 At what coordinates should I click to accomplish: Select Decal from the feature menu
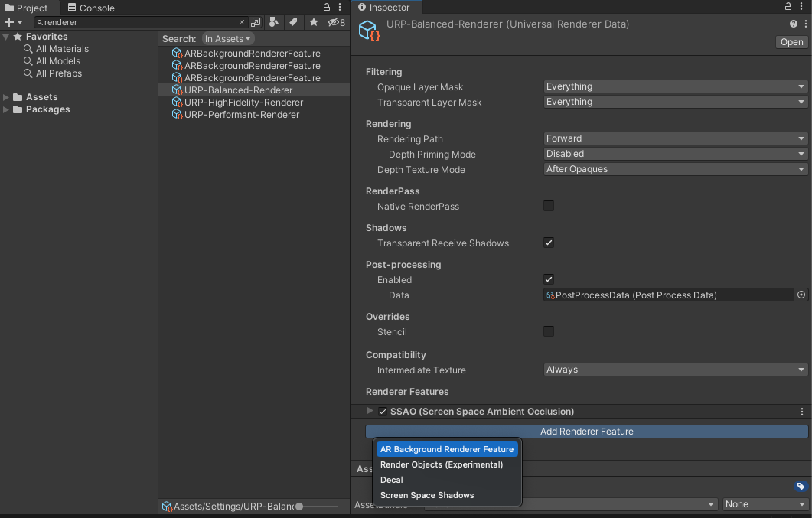tap(390, 480)
